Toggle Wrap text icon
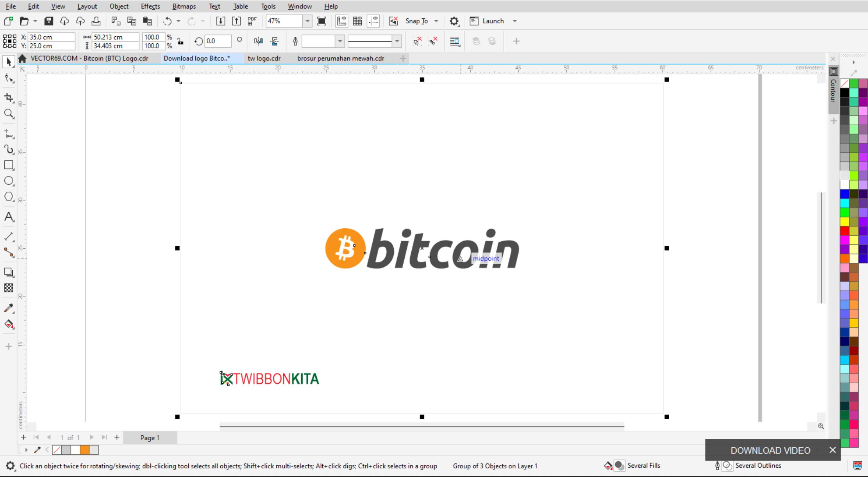 [x=455, y=41]
